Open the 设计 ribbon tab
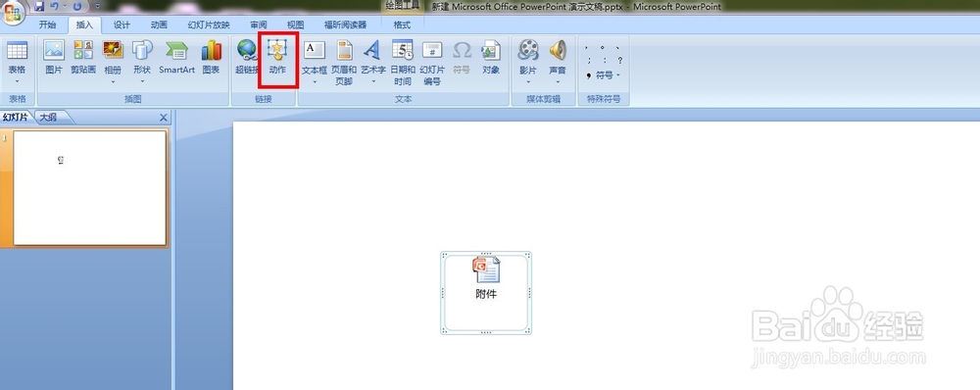980x390 pixels. (122, 25)
